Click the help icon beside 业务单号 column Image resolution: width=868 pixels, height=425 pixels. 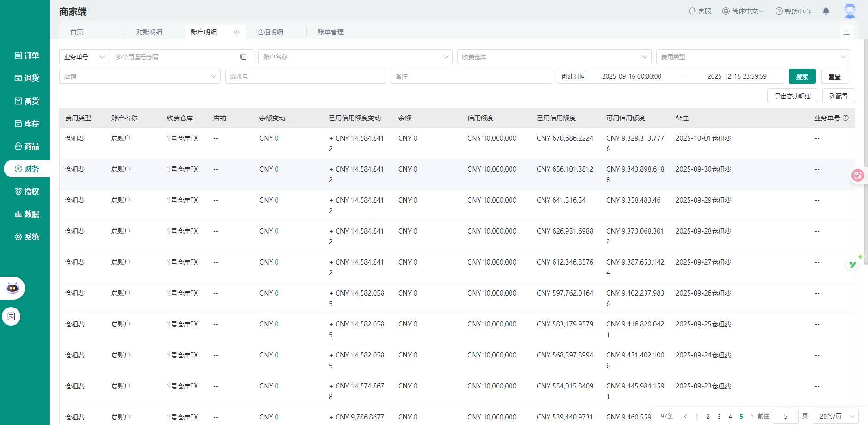pyautogui.click(x=845, y=118)
